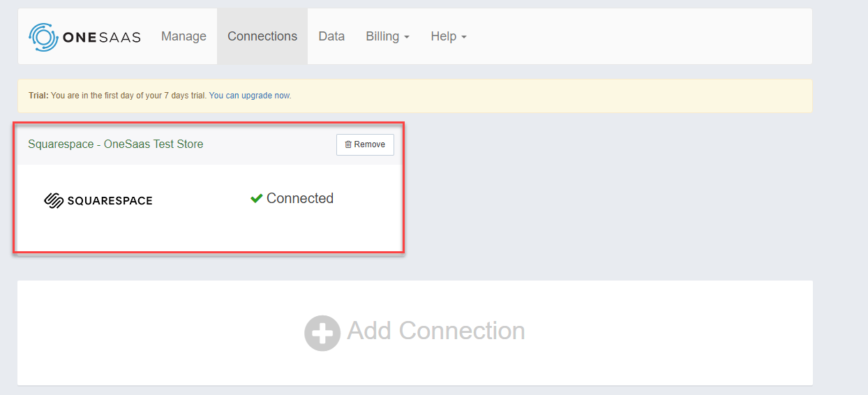Expand the Help dropdown menu
868x395 pixels.
449,36
